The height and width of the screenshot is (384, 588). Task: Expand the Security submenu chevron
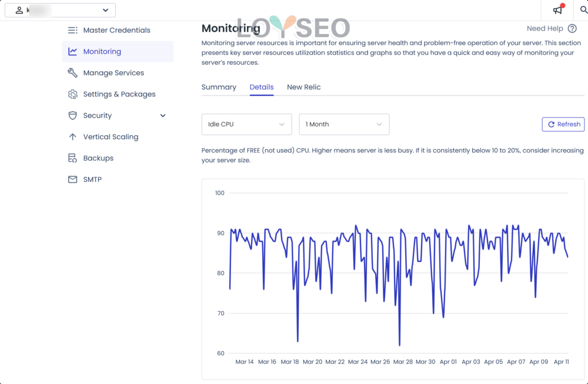point(163,116)
